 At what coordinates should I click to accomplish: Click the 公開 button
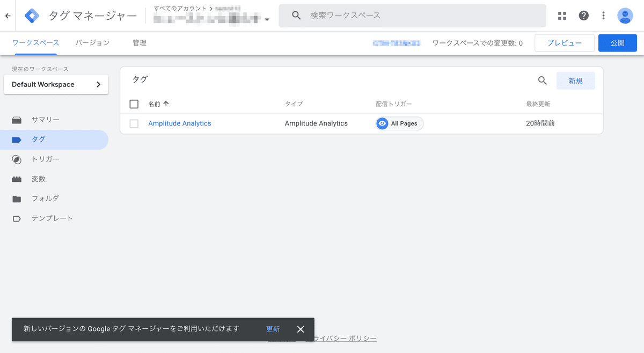[618, 43]
